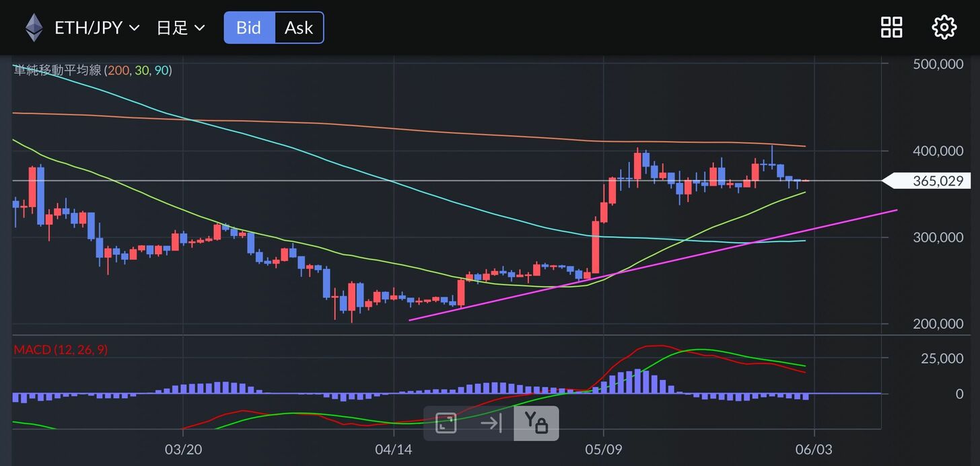This screenshot has height=466, width=980.
Task: Click the 400,000 price axis label
Action: [x=938, y=151]
